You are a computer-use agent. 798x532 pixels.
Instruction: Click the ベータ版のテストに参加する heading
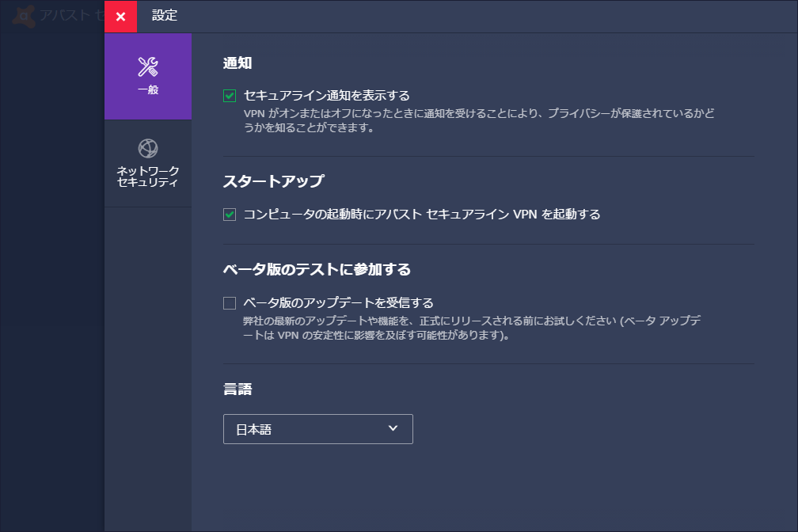[316, 268]
